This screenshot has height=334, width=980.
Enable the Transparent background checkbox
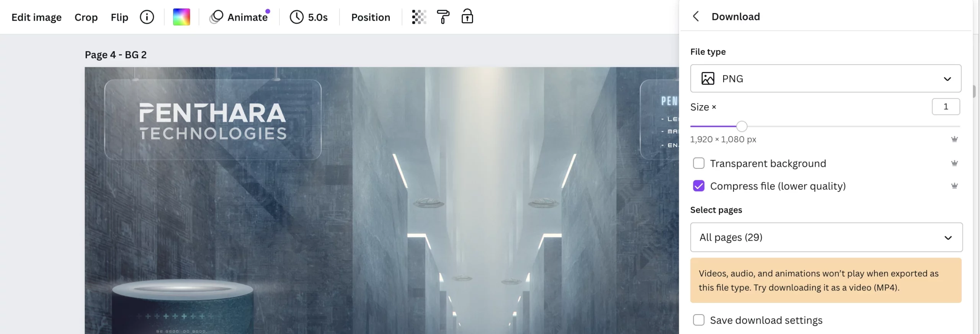tap(699, 163)
